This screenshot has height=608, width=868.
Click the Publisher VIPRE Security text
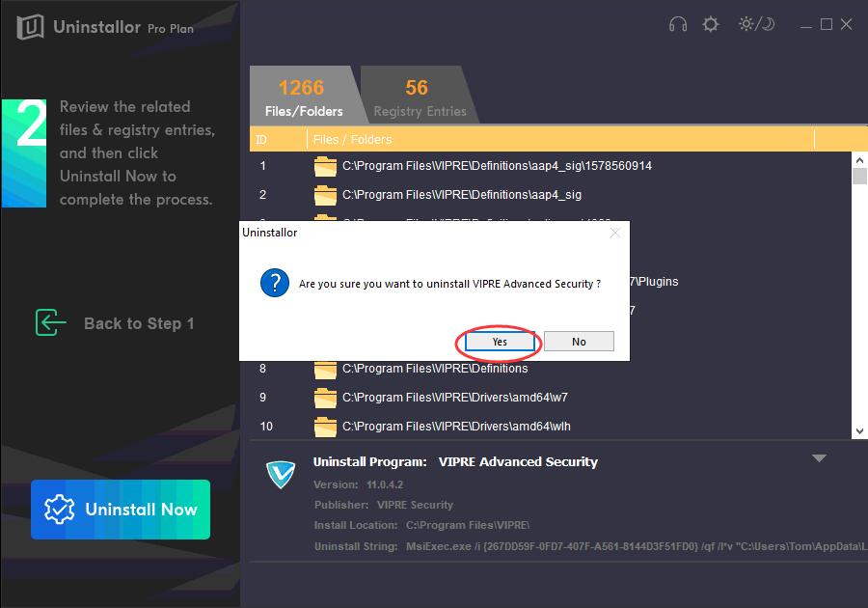point(384,505)
